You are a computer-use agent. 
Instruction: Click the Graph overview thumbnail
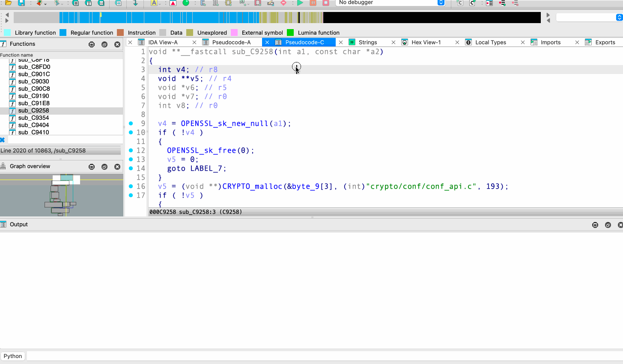(62, 195)
